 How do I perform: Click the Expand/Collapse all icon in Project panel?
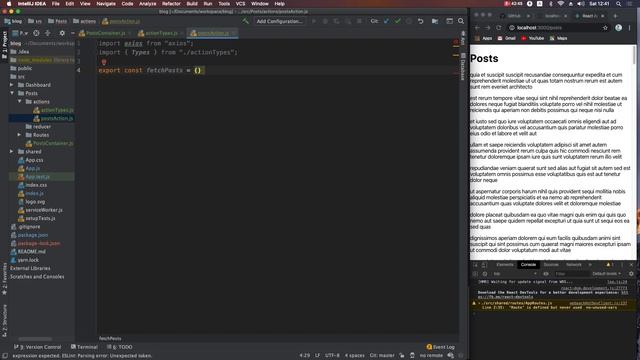(x=48, y=33)
